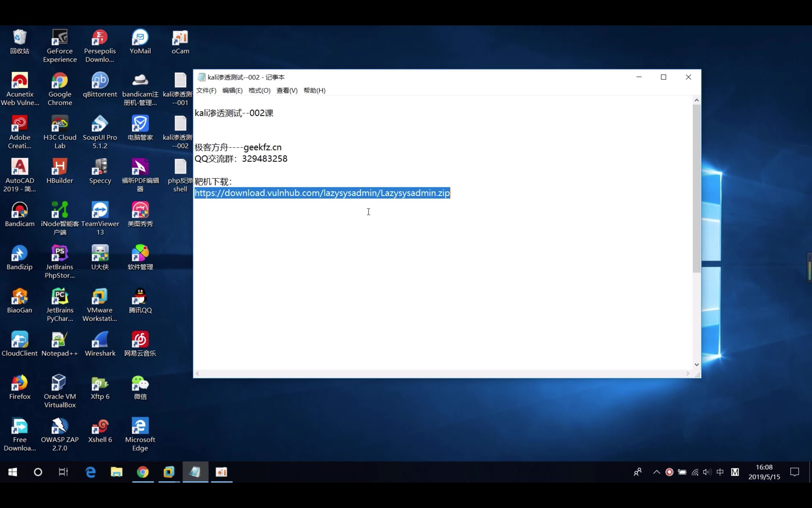Select Adobe Creative Cloud desktop icon

(x=19, y=132)
